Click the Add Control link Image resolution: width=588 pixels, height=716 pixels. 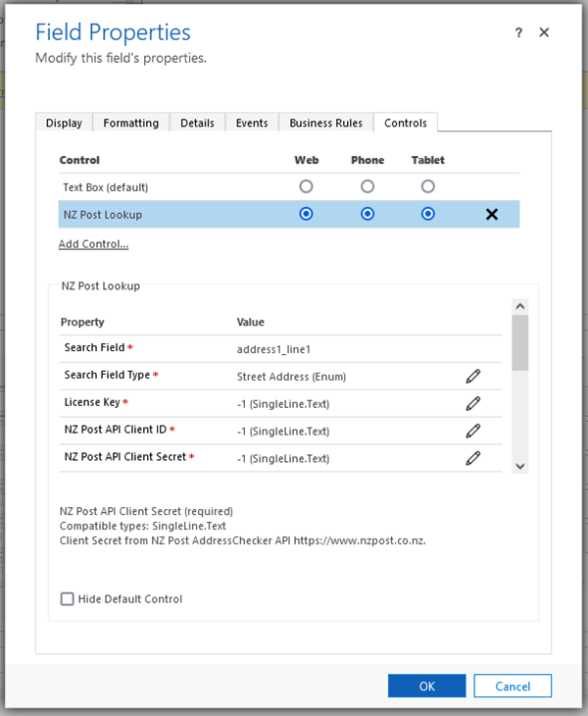93,243
